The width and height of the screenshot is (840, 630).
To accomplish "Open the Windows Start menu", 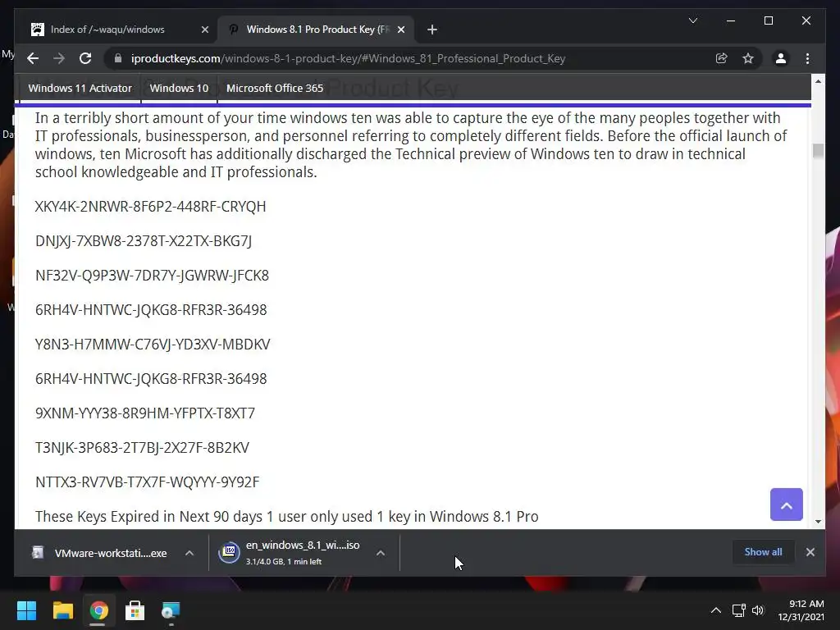I will tap(26, 610).
